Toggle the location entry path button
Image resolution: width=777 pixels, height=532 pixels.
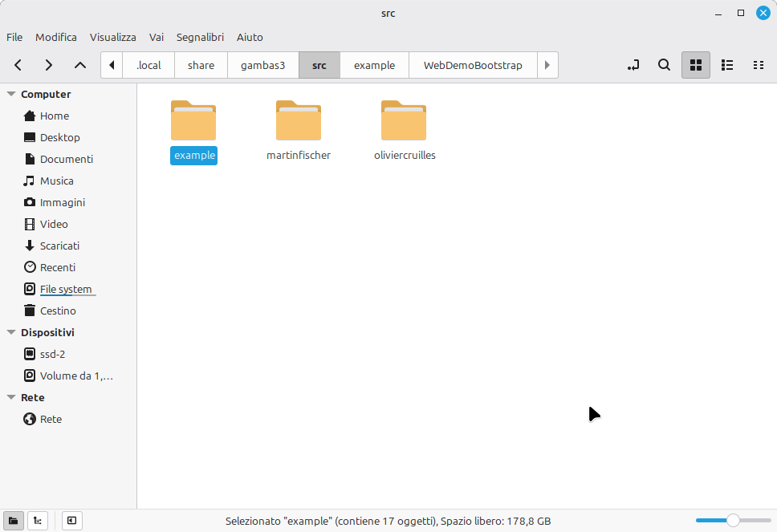(x=633, y=65)
